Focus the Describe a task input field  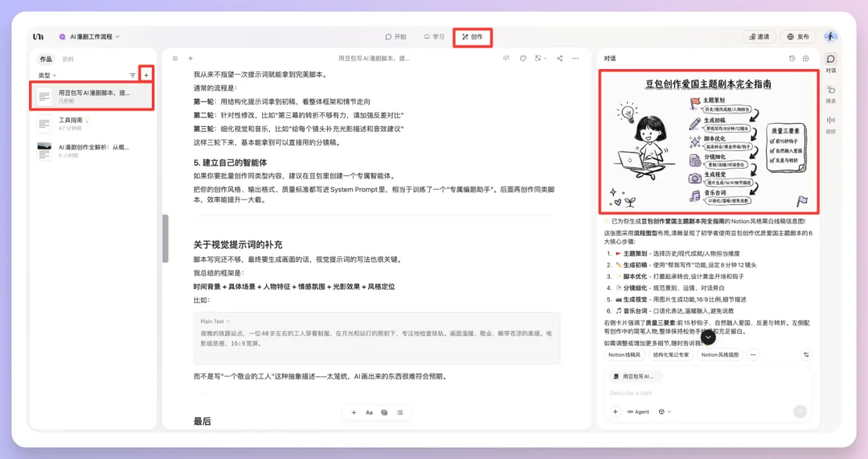707,393
